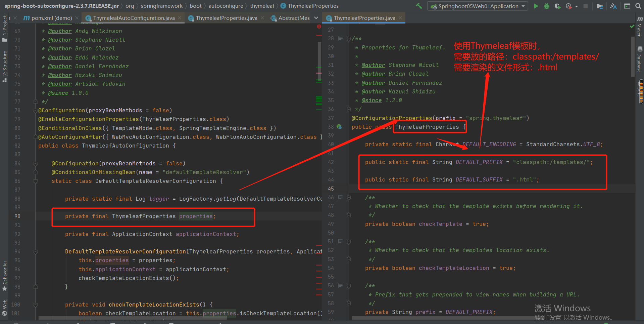Image resolution: width=644 pixels, height=324 pixels.
Task: Open the profiler options dropdown arrow
Action: pyautogui.click(x=577, y=6)
